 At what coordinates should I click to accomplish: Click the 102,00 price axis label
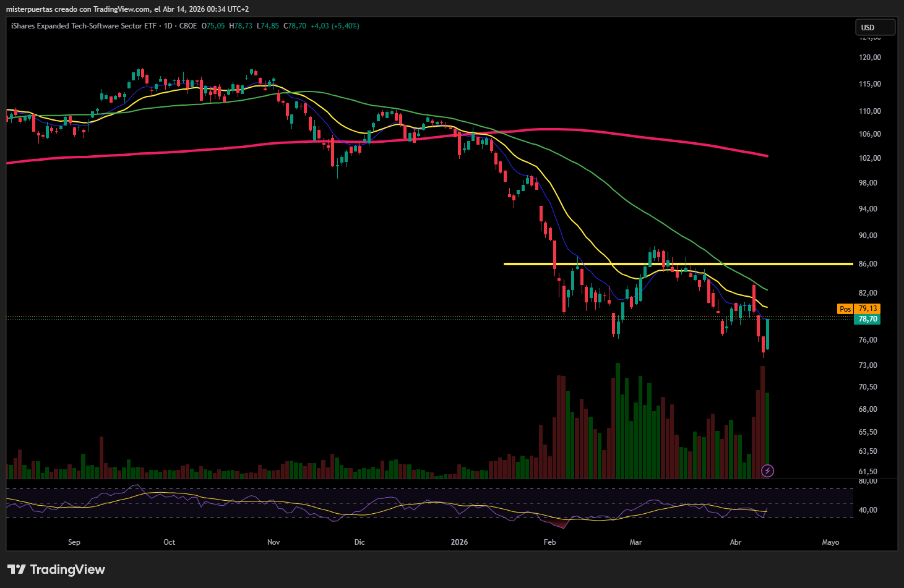pos(870,158)
